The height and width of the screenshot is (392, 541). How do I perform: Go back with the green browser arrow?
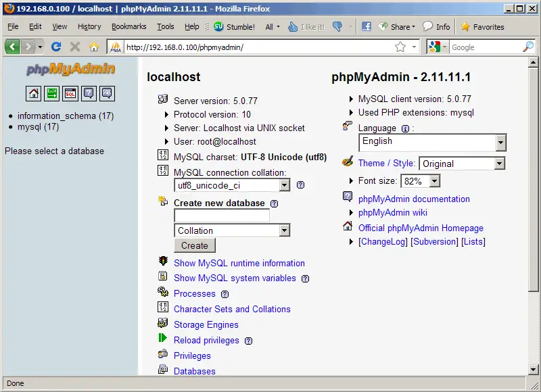12,46
